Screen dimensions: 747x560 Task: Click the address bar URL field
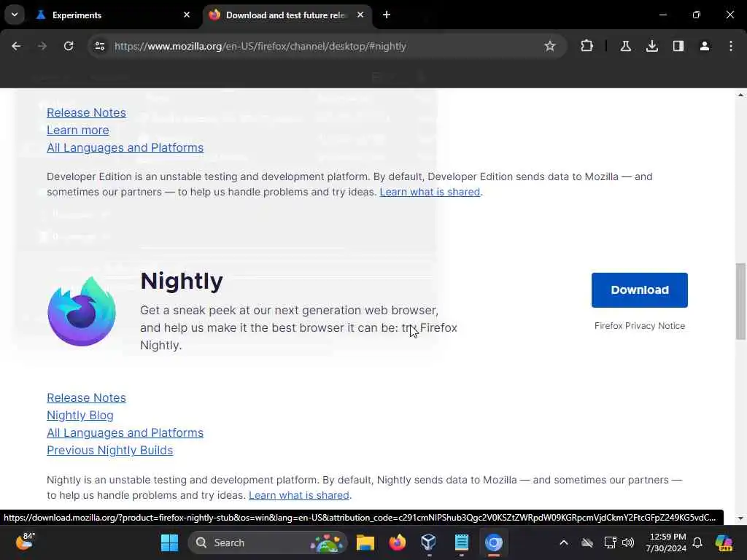[x=326, y=46]
